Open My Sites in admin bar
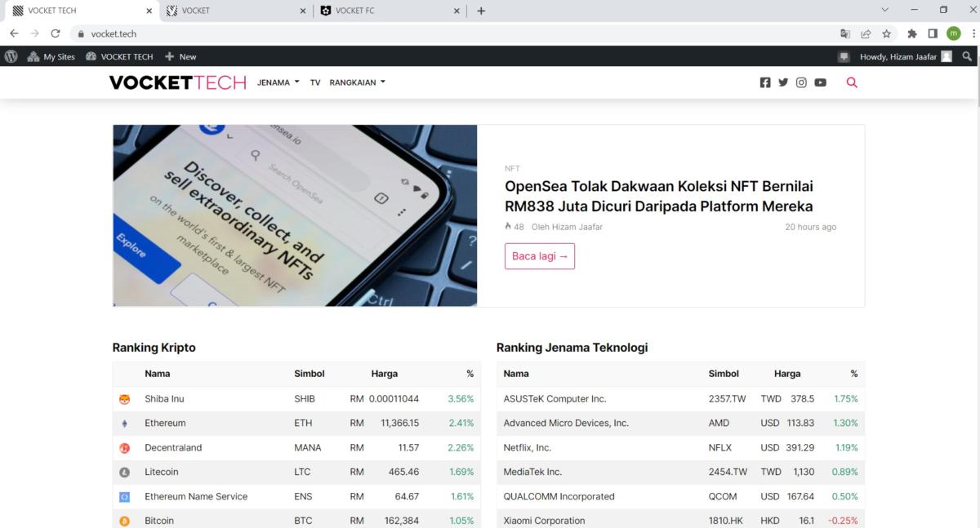The image size is (980, 528). [51, 56]
